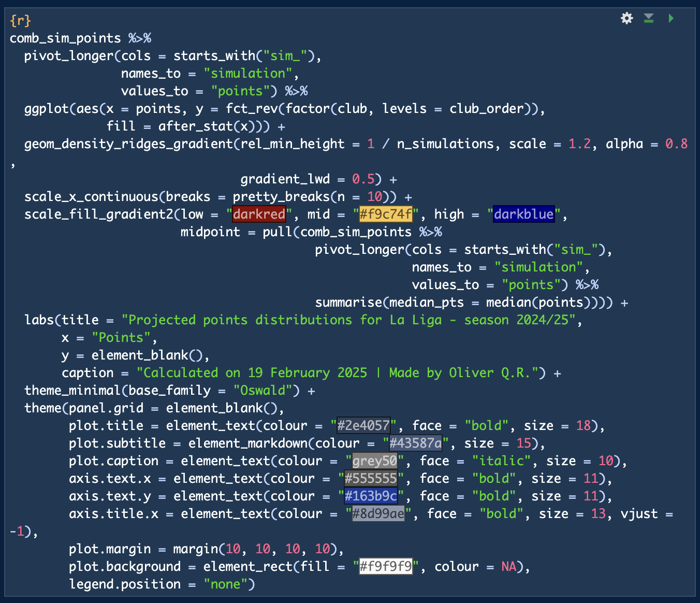Click the NA colour value
This screenshot has width=700, height=603.
coord(508,566)
